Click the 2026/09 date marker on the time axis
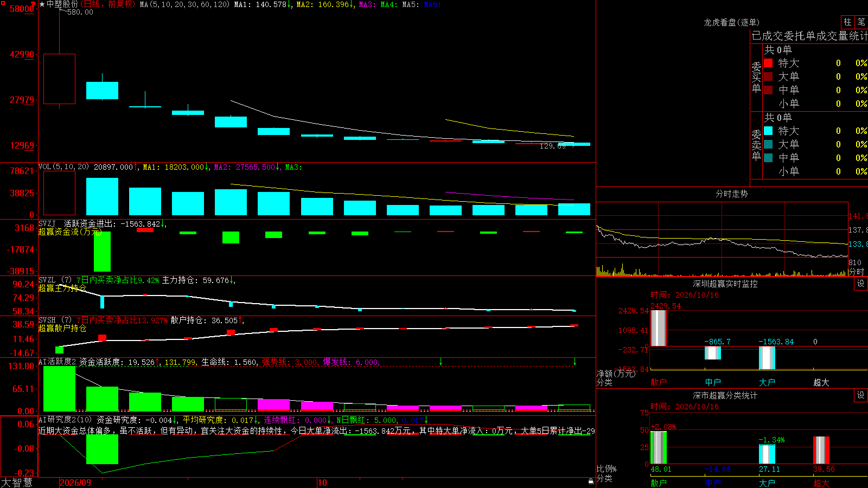Image resolution: width=868 pixels, height=488 pixels. coord(75,483)
